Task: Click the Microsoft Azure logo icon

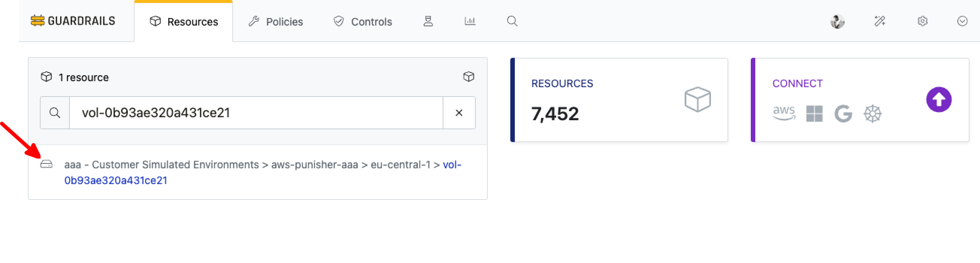Action: 814,114
